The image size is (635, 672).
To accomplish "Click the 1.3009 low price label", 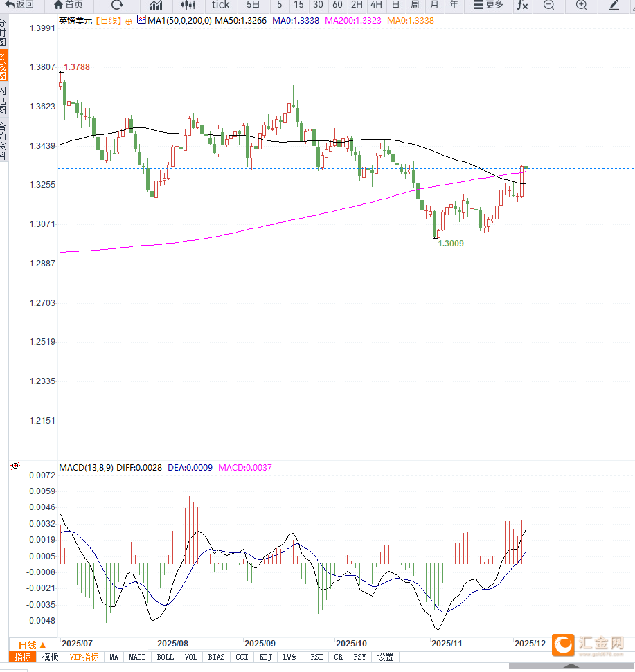I will (451, 244).
